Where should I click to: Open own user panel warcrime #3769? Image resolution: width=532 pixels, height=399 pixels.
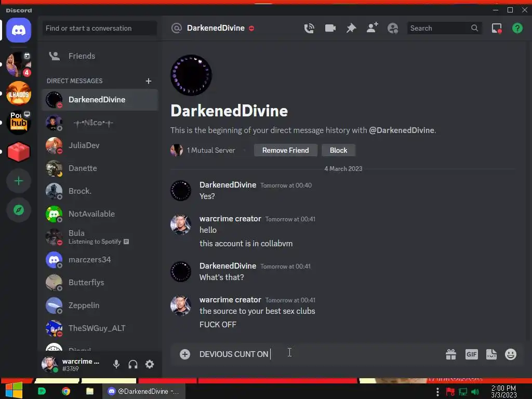[x=73, y=364]
